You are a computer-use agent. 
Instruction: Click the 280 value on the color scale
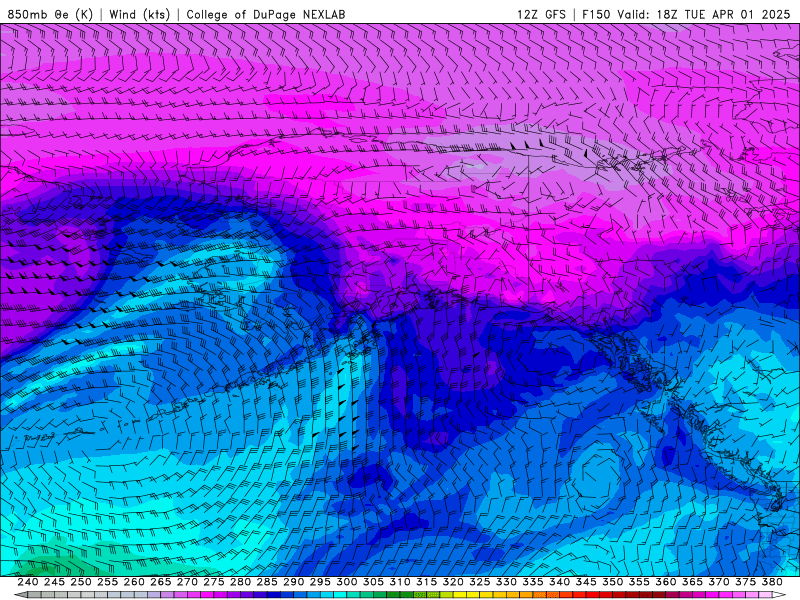pyautogui.click(x=240, y=582)
